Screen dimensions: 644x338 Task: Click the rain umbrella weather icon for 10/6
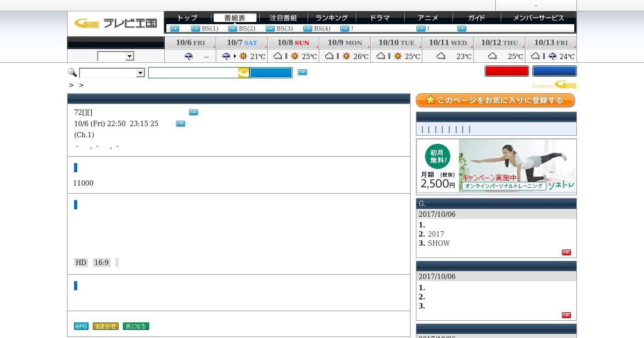188,56
